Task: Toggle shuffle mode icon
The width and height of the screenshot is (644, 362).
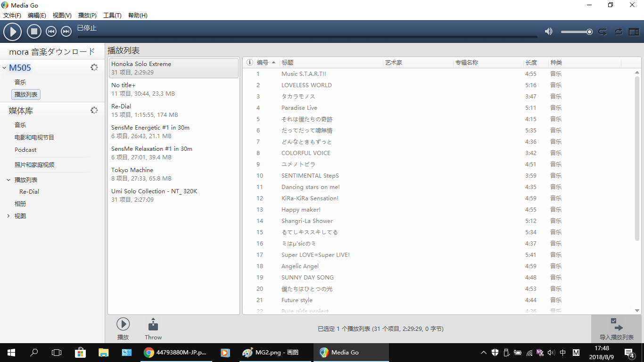Action: 619,32
